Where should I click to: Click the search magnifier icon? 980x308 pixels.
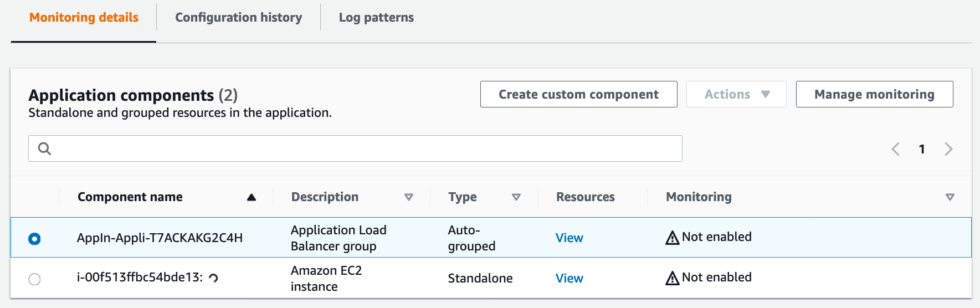[44, 148]
